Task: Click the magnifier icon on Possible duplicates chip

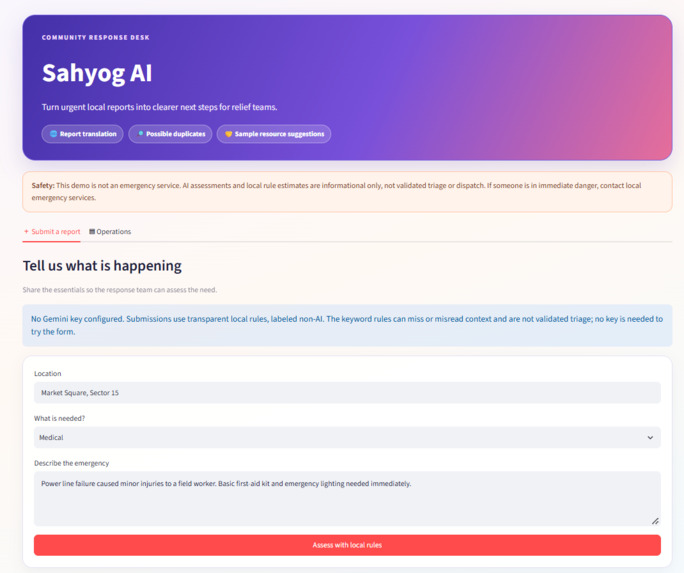Action: 140,134
